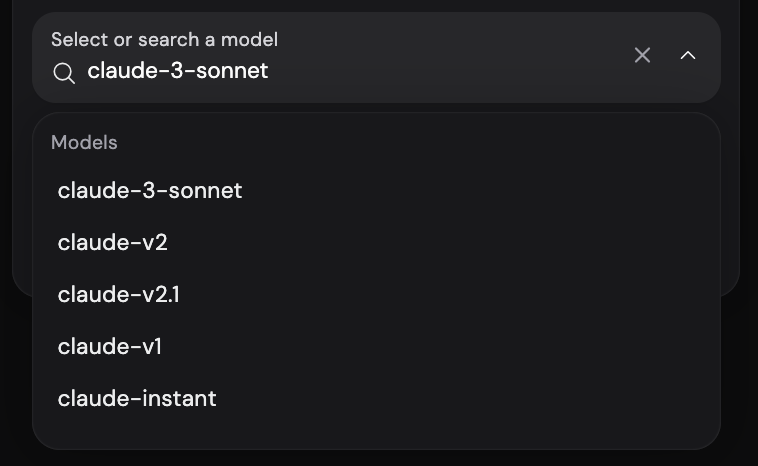Set the model to claude-v2
Image resolution: width=758 pixels, height=466 pixels.
pos(376,242)
